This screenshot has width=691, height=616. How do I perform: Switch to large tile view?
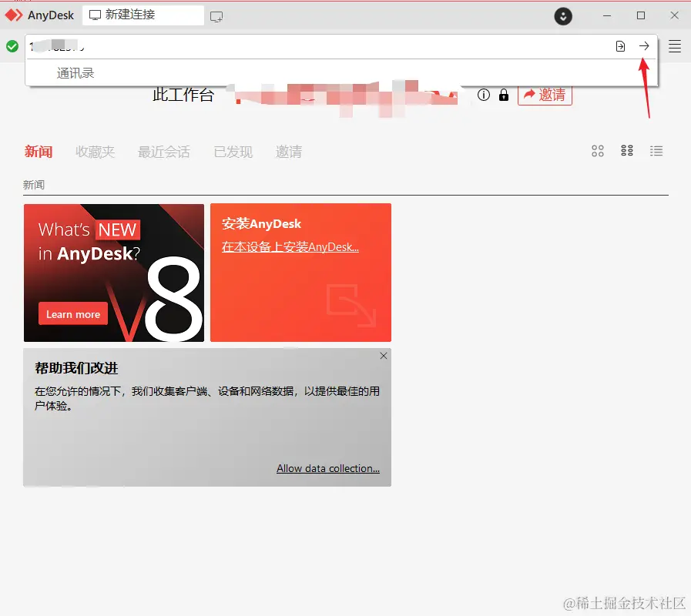(598, 151)
